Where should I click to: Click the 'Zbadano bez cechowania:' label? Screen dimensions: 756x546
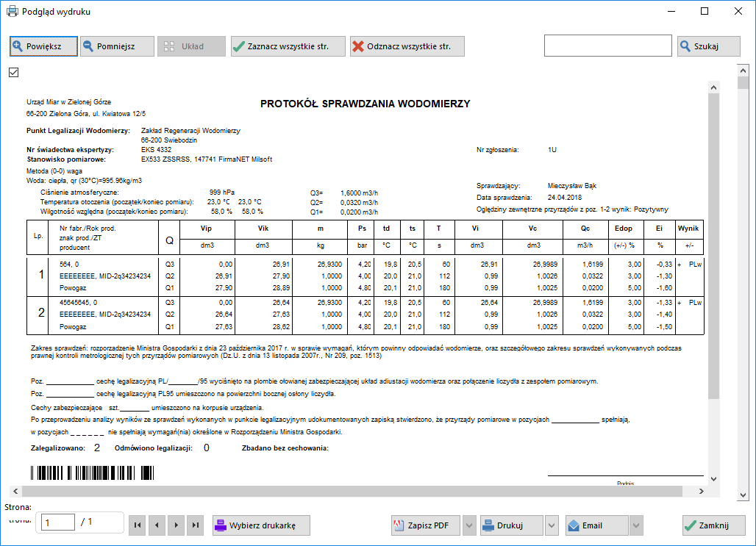(x=285, y=448)
